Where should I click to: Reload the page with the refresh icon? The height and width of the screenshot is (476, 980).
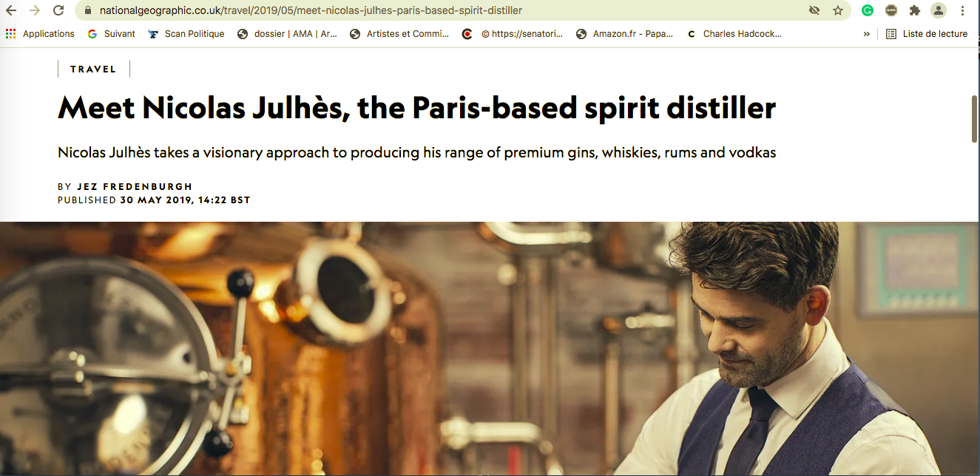pyautogui.click(x=58, y=10)
